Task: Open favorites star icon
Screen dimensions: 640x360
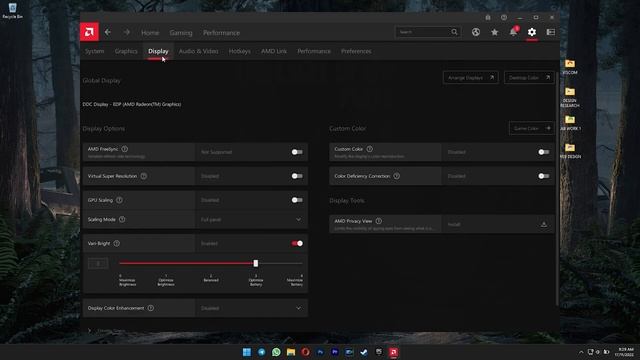Action: pyautogui.click(x=494, y=32)
